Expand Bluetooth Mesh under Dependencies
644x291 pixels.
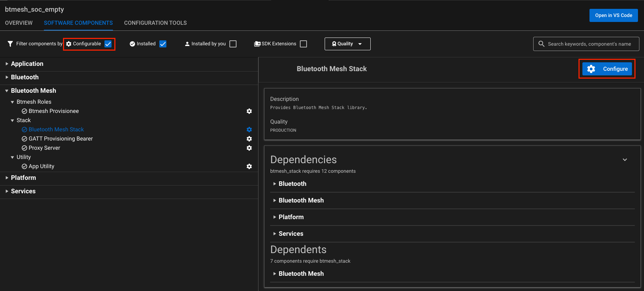tap(274, 200)
